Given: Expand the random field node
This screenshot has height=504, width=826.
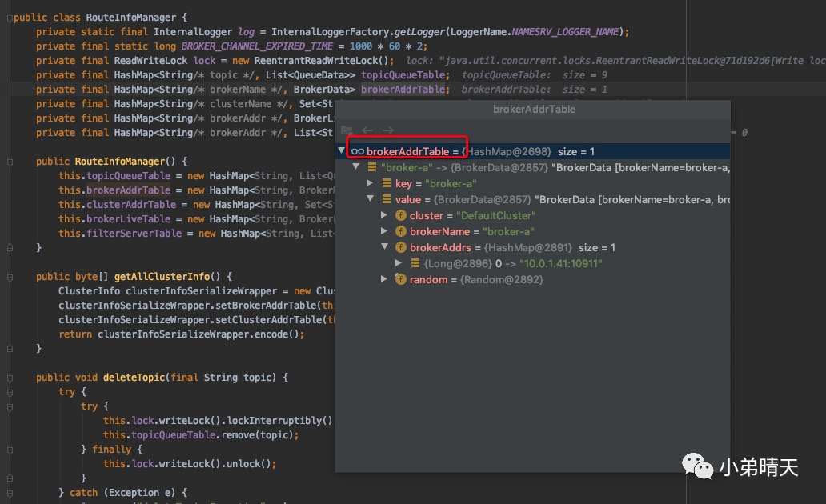Looking at the screenshot, I should [x=385, y=280].
